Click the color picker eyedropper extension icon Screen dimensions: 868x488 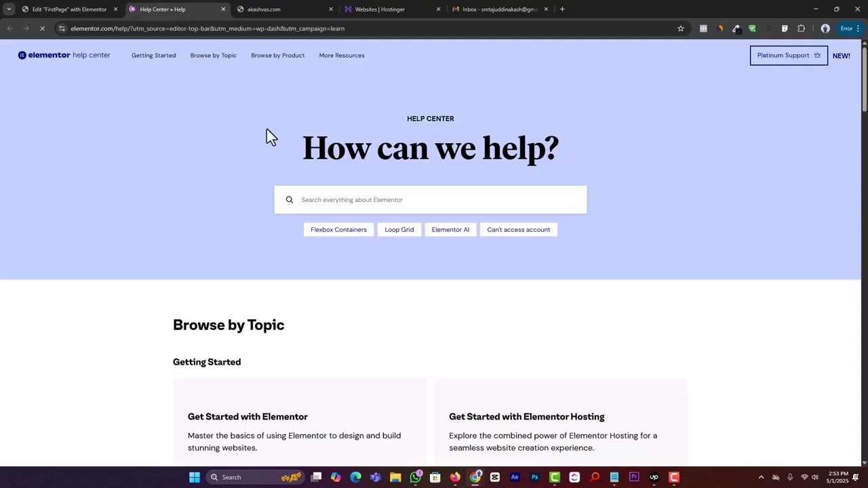(736, 28)
